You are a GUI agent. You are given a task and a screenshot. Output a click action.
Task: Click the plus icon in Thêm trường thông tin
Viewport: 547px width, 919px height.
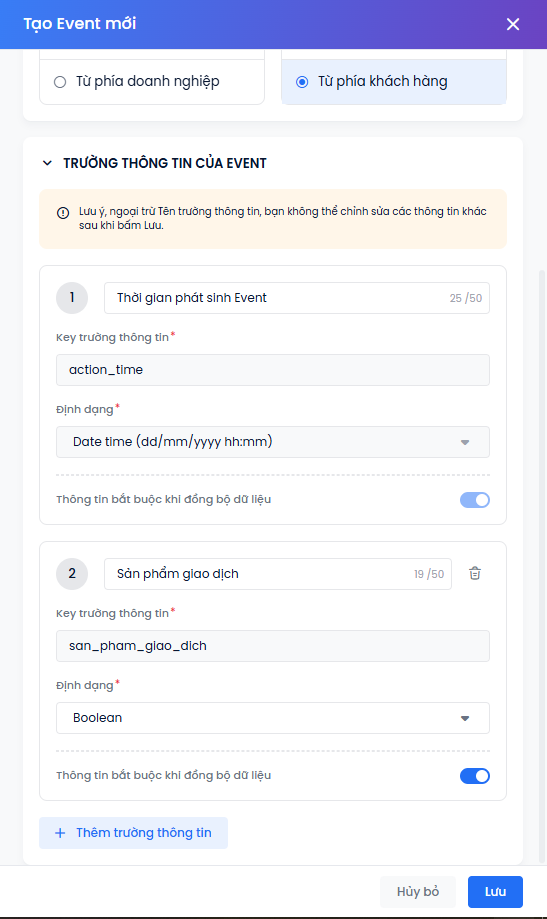coord(60,833)
